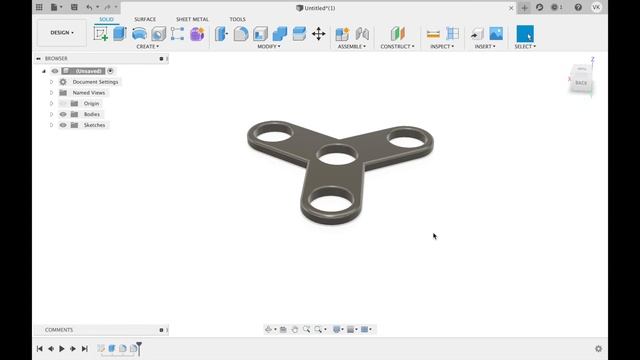Select the Fillet tool
This screenshot has height=360, width=640.
241,34
